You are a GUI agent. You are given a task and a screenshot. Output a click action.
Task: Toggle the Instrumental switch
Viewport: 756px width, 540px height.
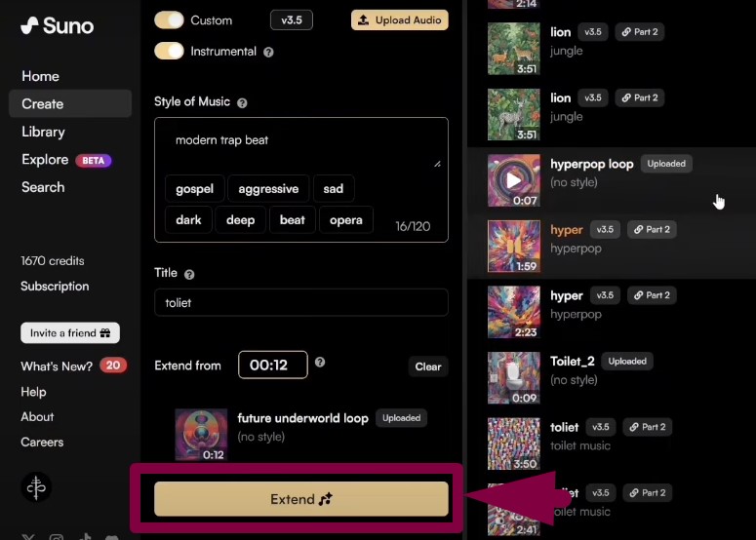(169, 51)
